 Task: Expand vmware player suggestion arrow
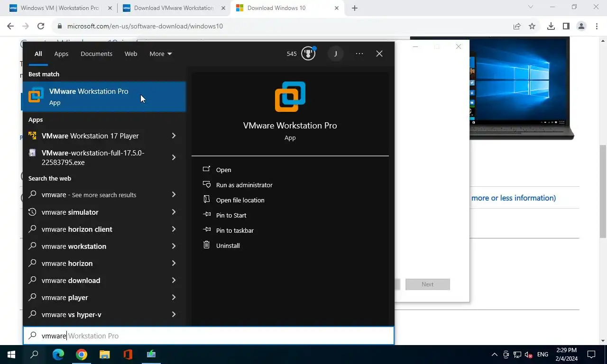pyautogui.click(x=174, y=297)
